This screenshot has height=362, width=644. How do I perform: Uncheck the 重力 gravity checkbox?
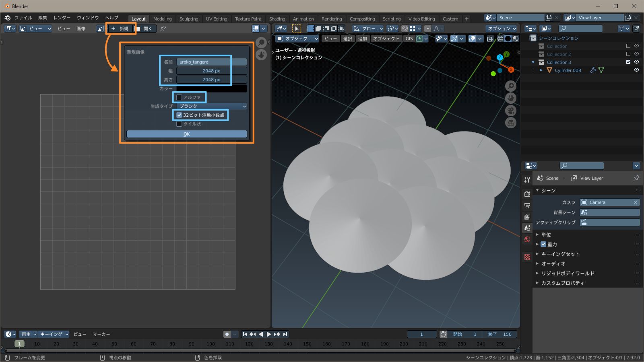[543, 244]
